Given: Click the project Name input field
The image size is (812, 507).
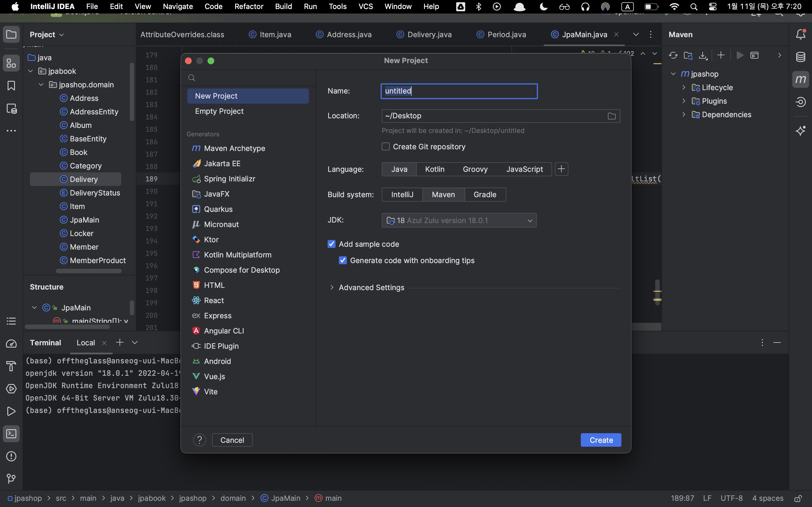Looking at the screenshot, I should [x=459, y=91].
